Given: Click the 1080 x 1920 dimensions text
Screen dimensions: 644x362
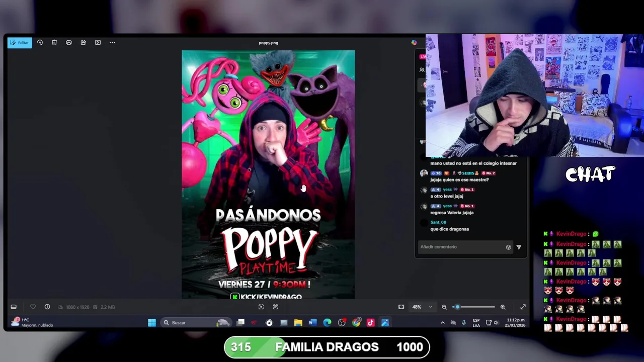Looking at the screenshot, I should tap(77, 307).
